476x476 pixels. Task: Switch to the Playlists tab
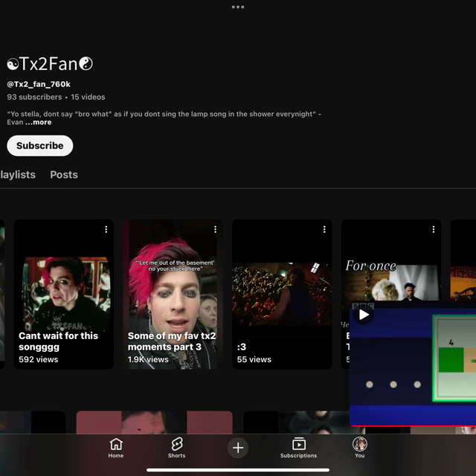click(18, 175)
